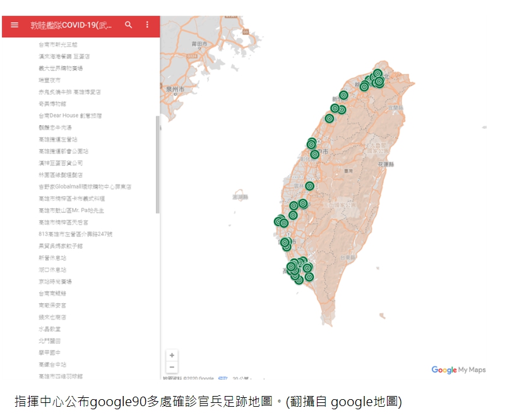
Task: Click the map title in red header
Action: (x=71, y=25)
